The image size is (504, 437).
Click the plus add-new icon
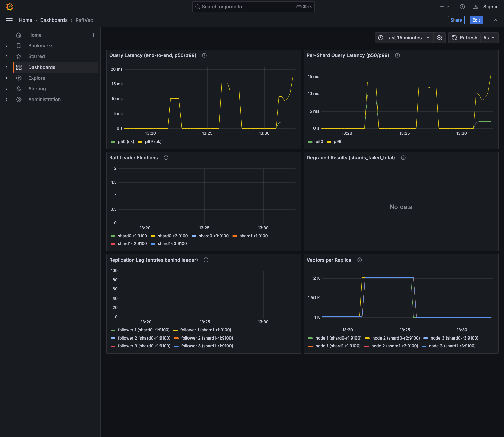pyautogui.click(x=442, y=7)
